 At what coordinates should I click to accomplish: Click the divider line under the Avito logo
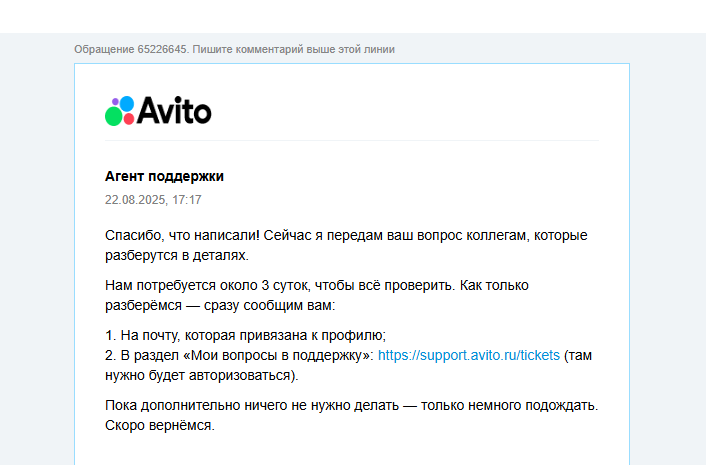pos(352,141)
